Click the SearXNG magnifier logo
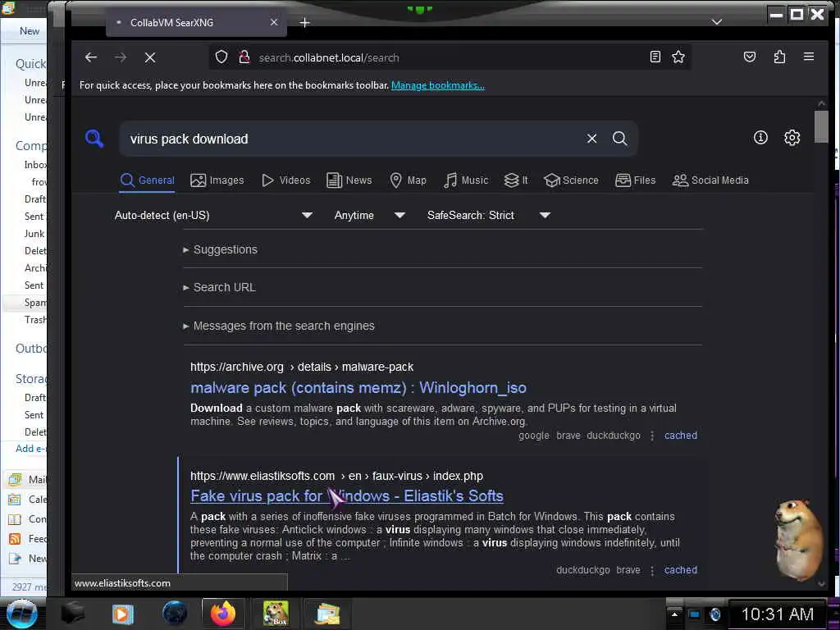 pos(94,138)
